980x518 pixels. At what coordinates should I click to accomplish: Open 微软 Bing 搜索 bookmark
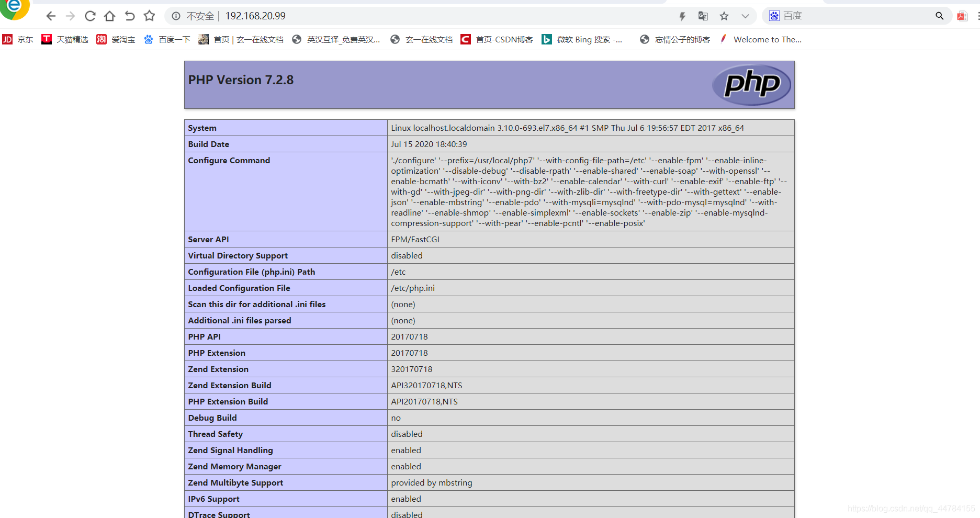click(x=582, y=39)
